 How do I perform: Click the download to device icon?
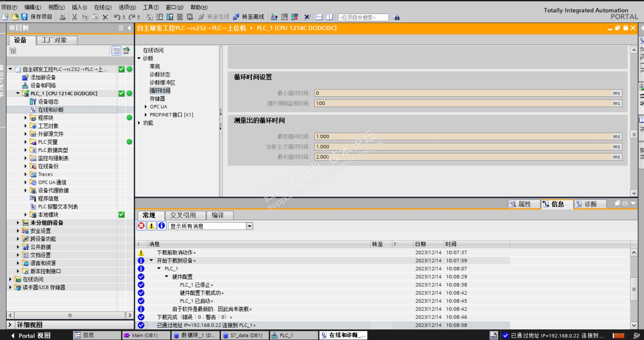click(x=159, y=17)
